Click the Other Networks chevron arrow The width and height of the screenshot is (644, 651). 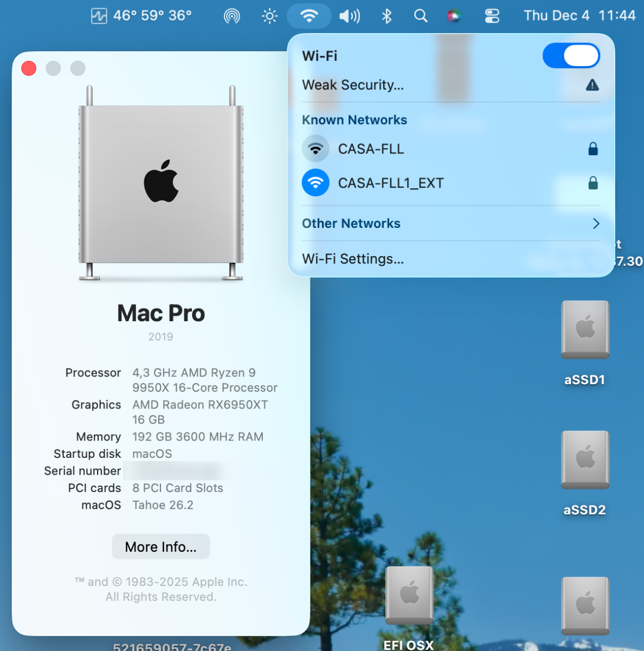click(596, 224)
